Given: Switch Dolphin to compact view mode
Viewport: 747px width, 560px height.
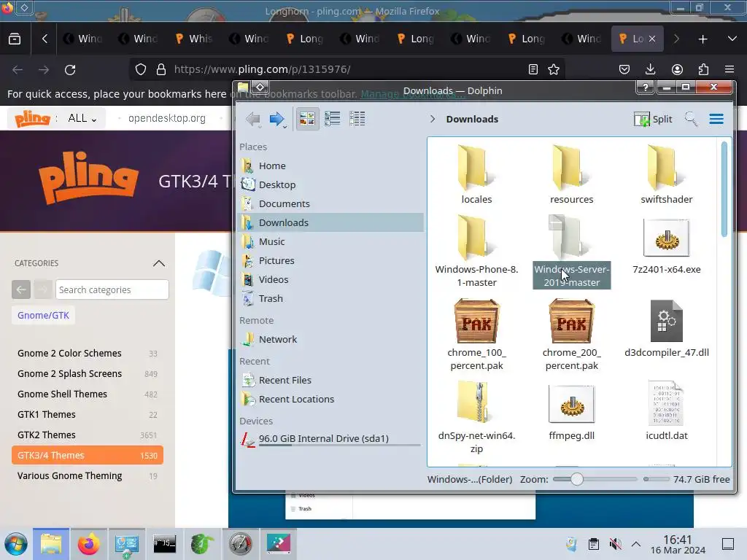Looking at the screenshot, I should (332, 119).
